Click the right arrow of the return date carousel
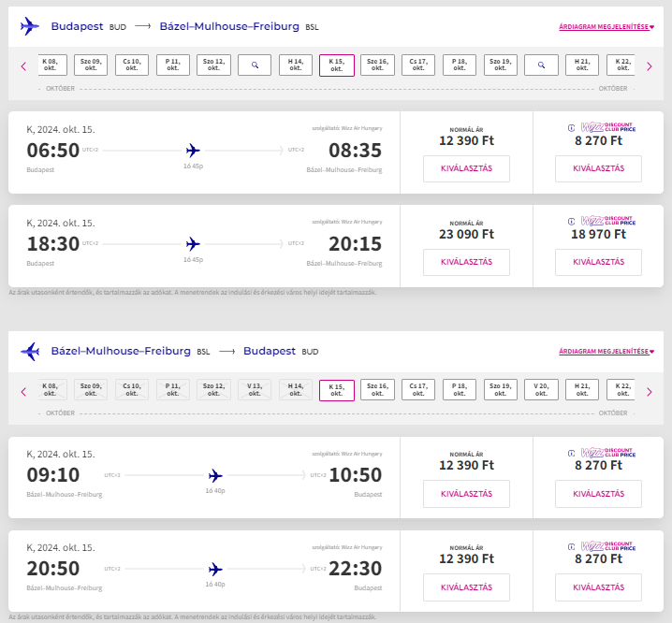 (x=650, y=391)
